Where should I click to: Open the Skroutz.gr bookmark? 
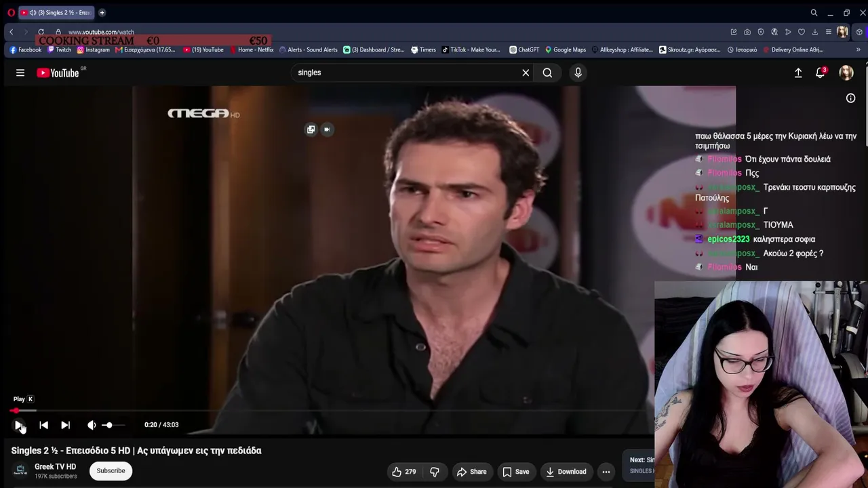coord(690,49)
